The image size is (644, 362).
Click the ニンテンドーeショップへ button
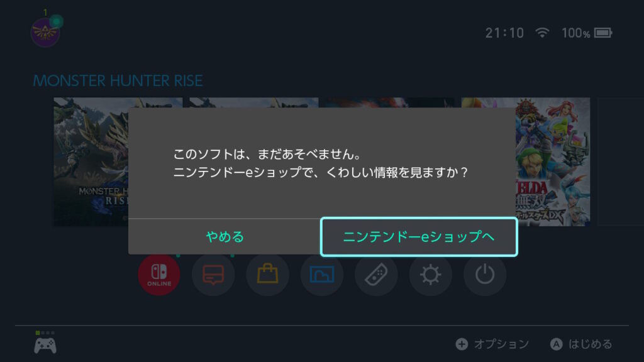[x=418, y=237]
